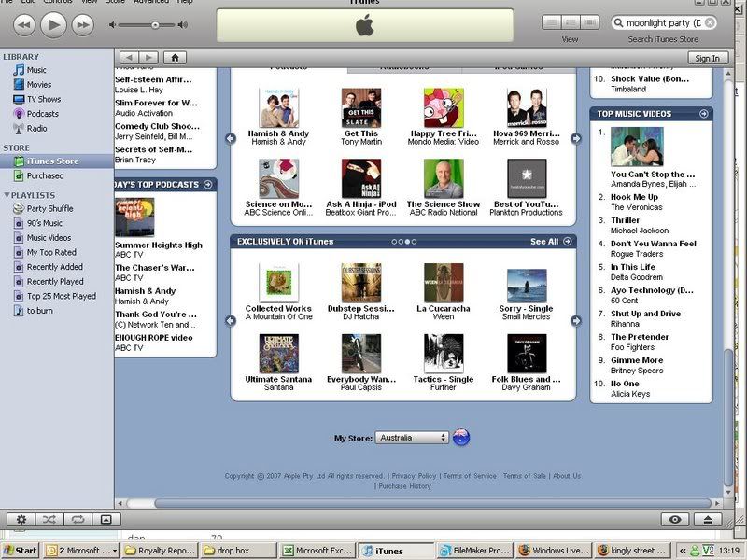Open Hamish & Andy podcast thumbnail
Screen dimensions: 747x560
pyautogui.click(x=278, y=108)
